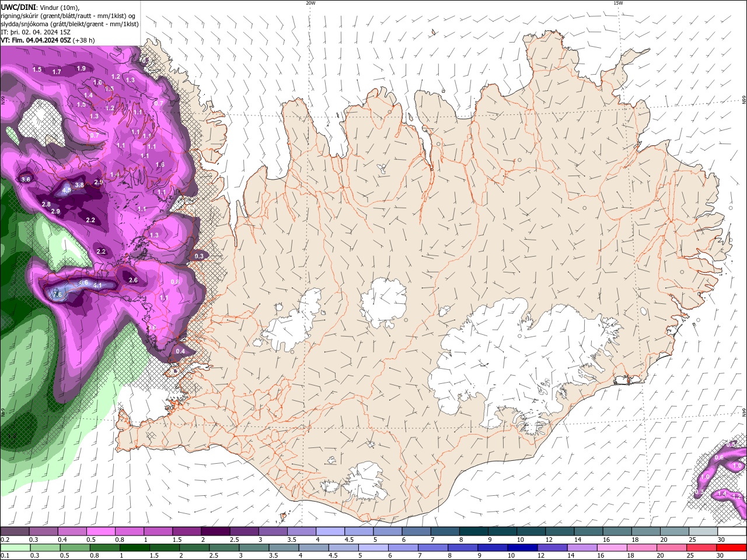Click the 0.4 value near the southwest coast
The image size is (747, 560).
180,352
